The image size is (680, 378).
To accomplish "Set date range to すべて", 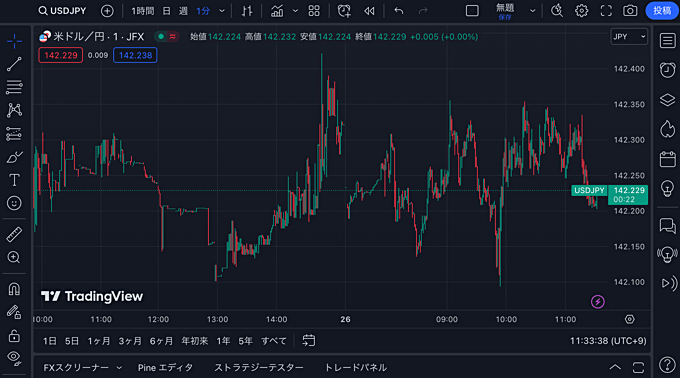I will tap(274, 341).
